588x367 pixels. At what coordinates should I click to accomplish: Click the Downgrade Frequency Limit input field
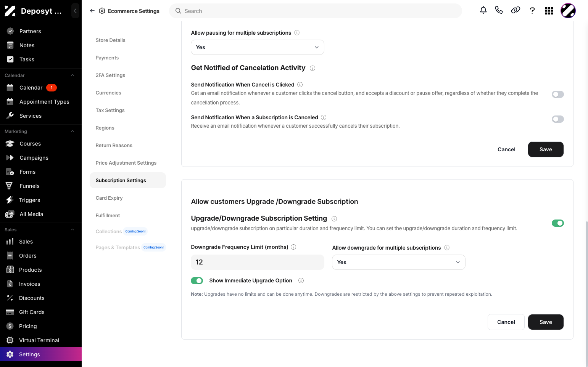tap(258, 262)
